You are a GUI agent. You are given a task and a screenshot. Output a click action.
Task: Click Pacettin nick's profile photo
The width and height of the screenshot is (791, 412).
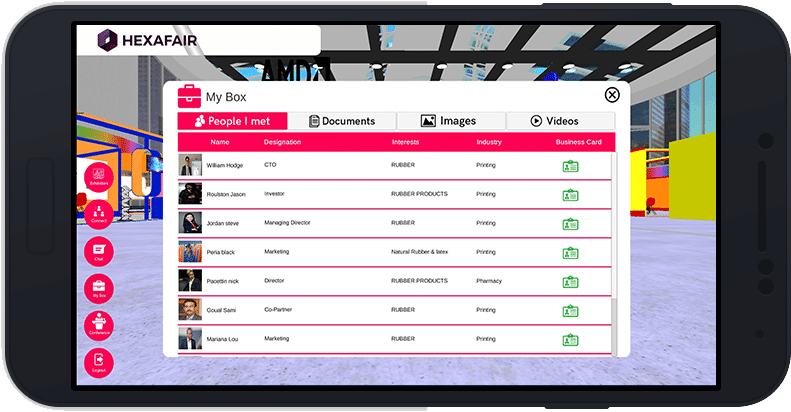pos(190,281)
